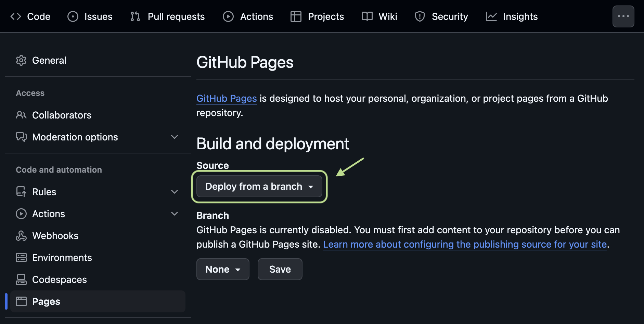Click the Environments server icon

pos(21,258)
